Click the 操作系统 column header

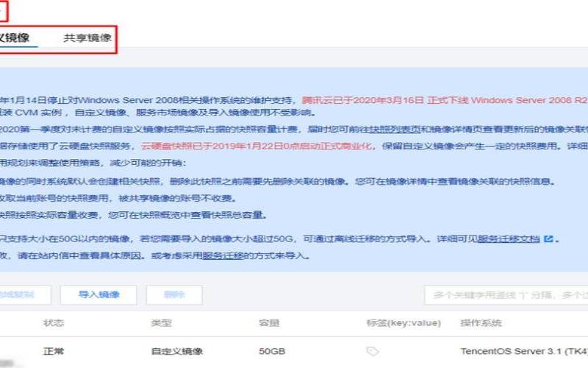coord(481,323)
